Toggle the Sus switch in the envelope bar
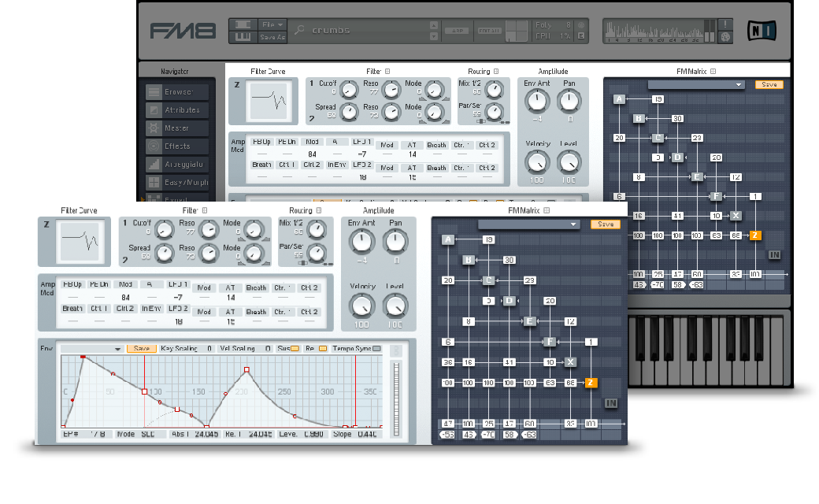Viewport: 819px width, 504px height. coord(295,348)
